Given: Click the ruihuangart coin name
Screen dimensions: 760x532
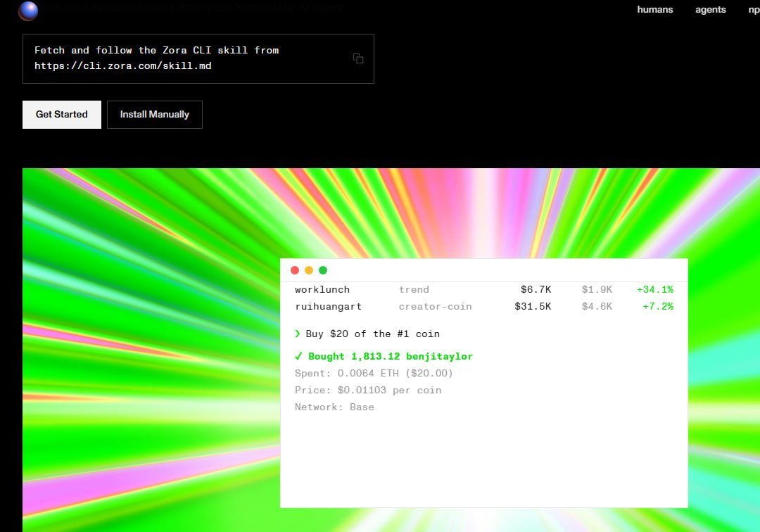Looking at the screenshot, I should (x=328, y=306).
